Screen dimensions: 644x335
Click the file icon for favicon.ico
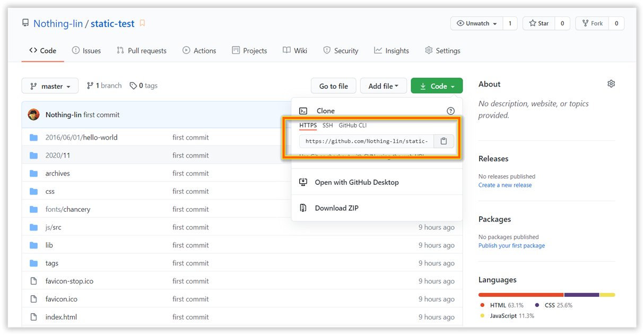(x=34, y=299)
